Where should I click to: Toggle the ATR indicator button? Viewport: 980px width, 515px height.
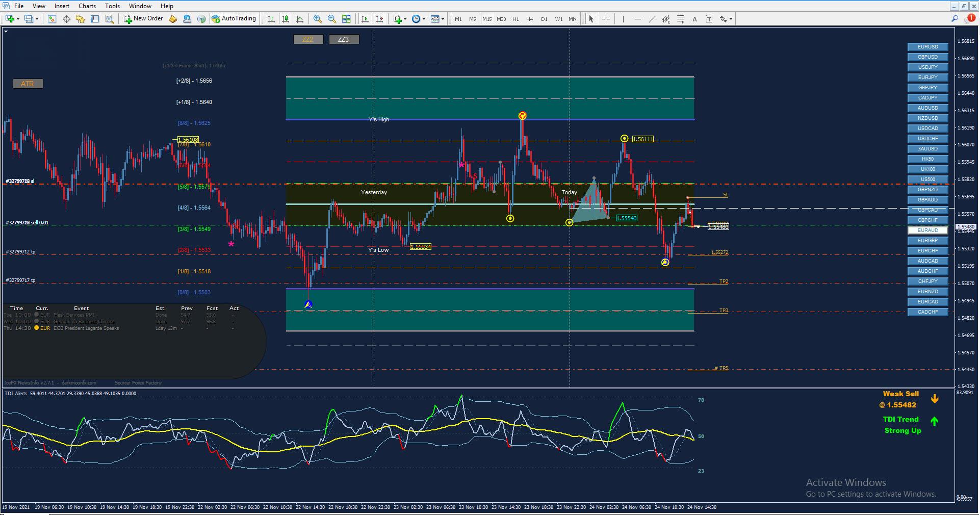coord(28,84)
